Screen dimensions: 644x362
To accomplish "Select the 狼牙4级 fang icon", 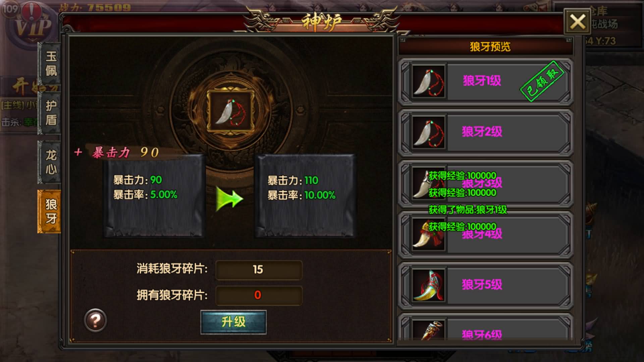I will (x=428, y=234).
